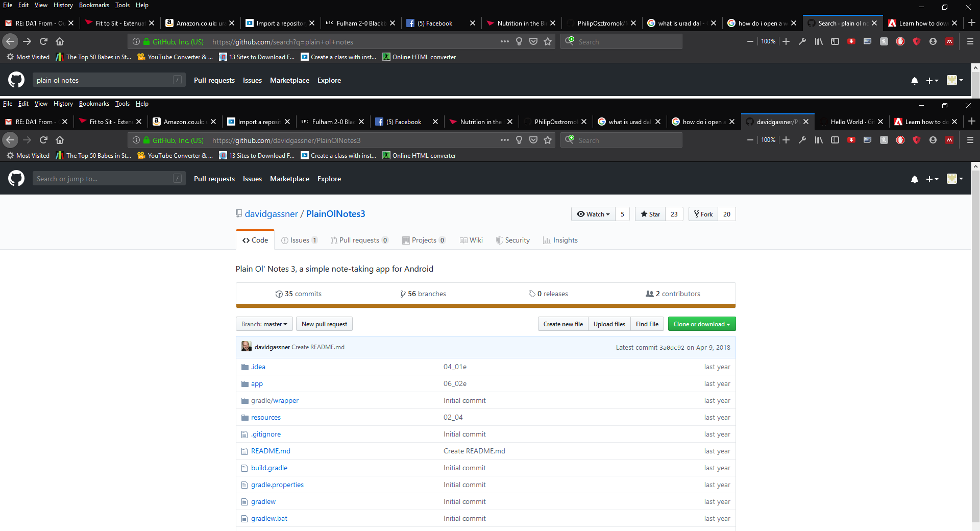Click language color bar below stats
The height and width of the screenshot is (531, 980).
(x=485, y=306)
